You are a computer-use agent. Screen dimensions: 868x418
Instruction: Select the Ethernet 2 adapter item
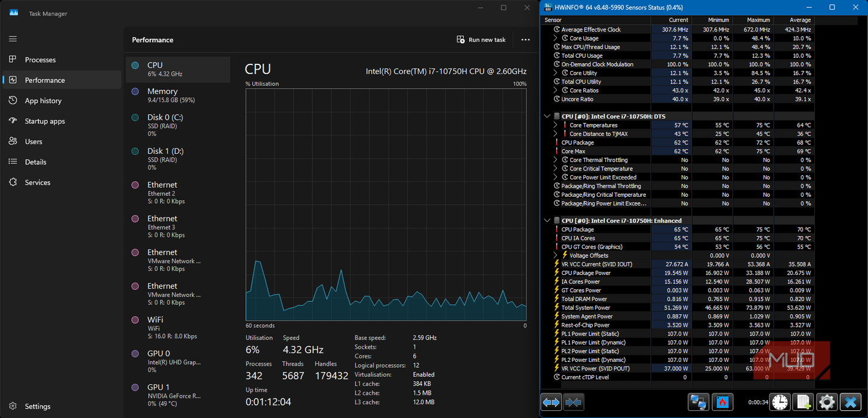178,193
